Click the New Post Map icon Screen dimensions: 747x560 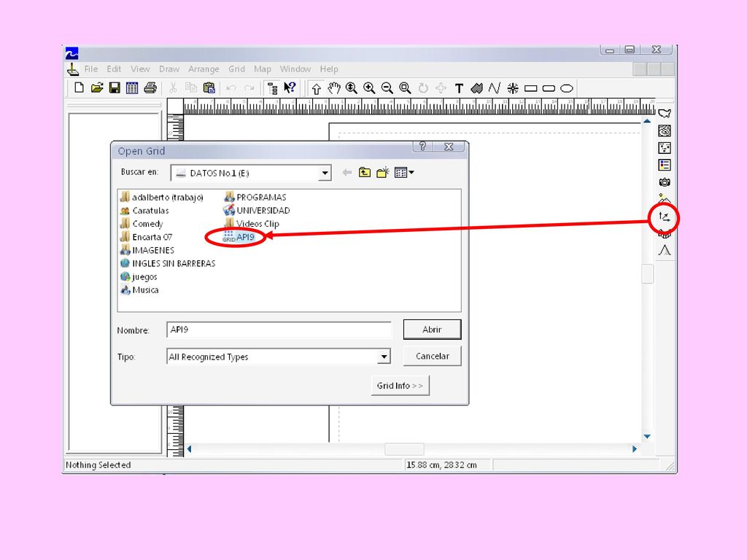click(x=665, y=147)
